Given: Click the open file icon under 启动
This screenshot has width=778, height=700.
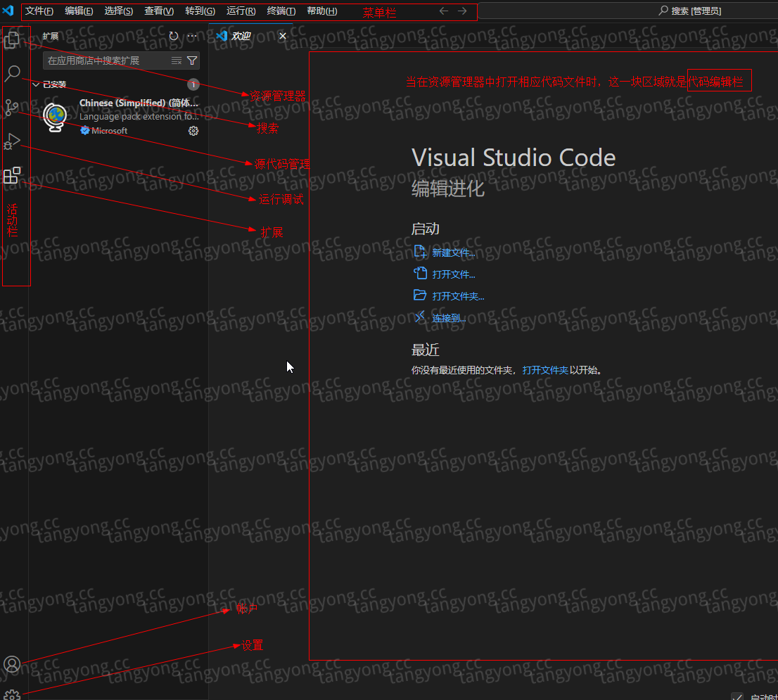Looking at the screenshot, I should click(x=420, y=274).
